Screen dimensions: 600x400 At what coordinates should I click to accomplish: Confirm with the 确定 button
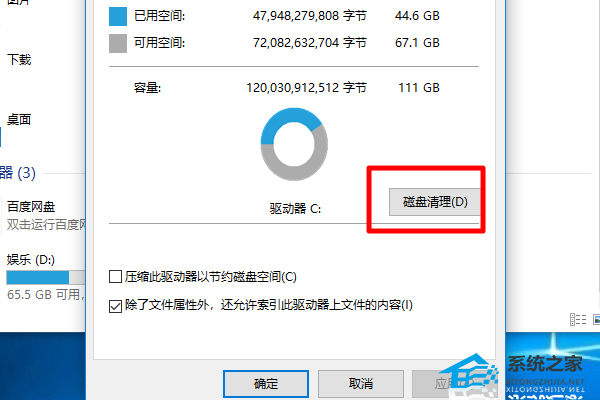(266, 384)
